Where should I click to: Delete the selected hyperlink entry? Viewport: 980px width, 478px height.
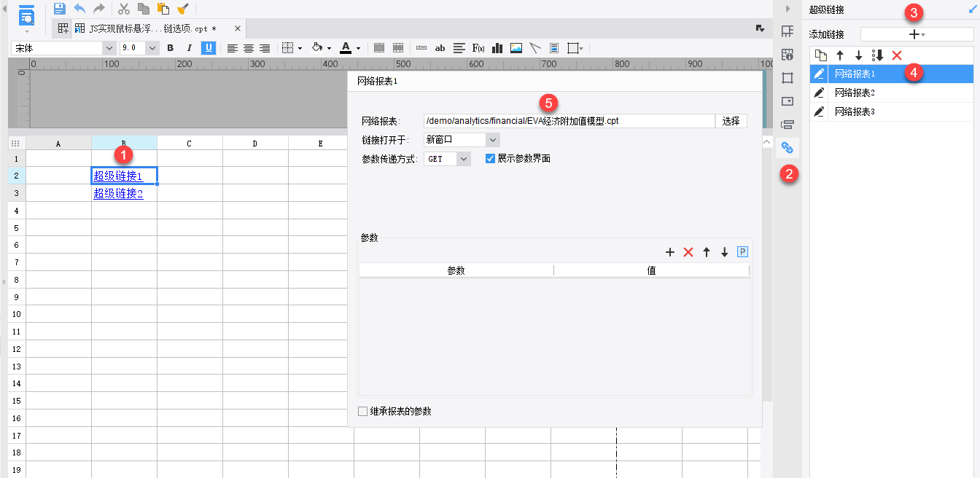897,55
